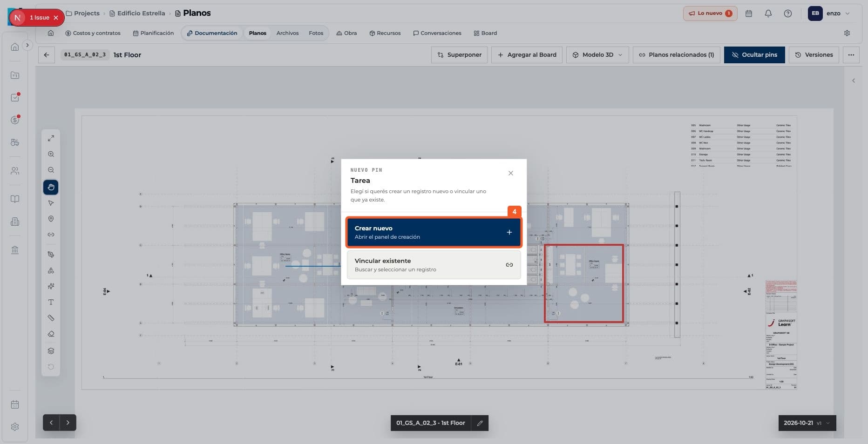The height and width of the screenshot is (444, 868).
Task: Collapse the right side panel chevron
Action: pyautogui.click(x=854, y=81)
